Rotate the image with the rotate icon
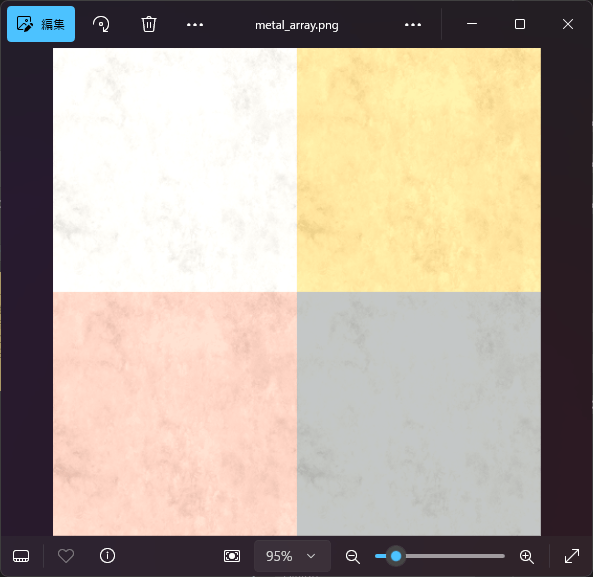The height and width of the screenshot is (577, 593). 101,24
